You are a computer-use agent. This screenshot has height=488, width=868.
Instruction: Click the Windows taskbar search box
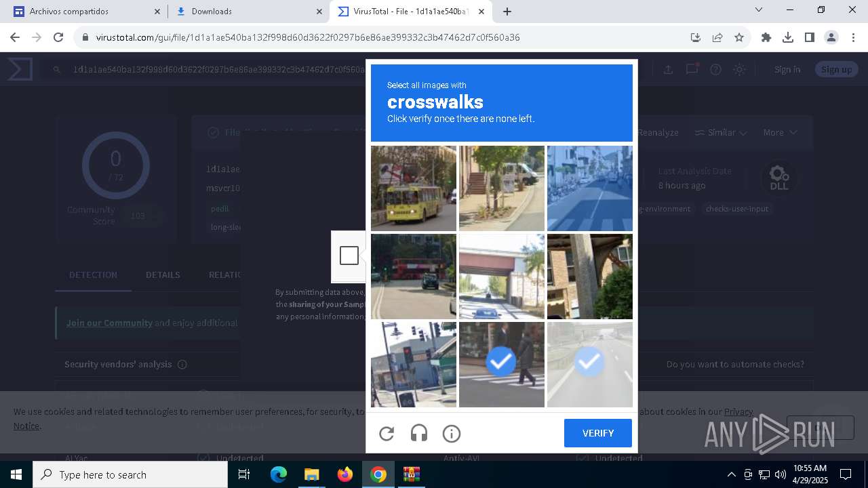point(130,474)
